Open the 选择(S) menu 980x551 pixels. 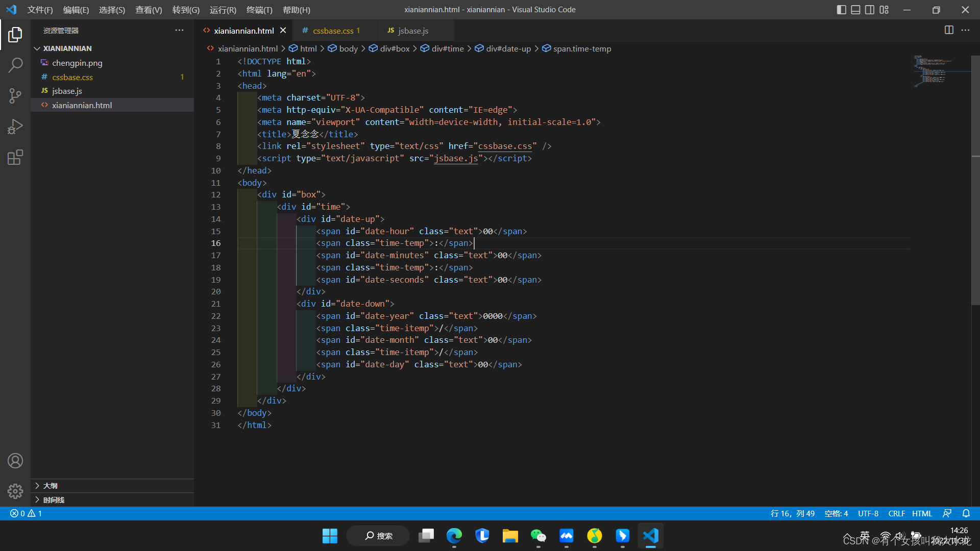112,10
